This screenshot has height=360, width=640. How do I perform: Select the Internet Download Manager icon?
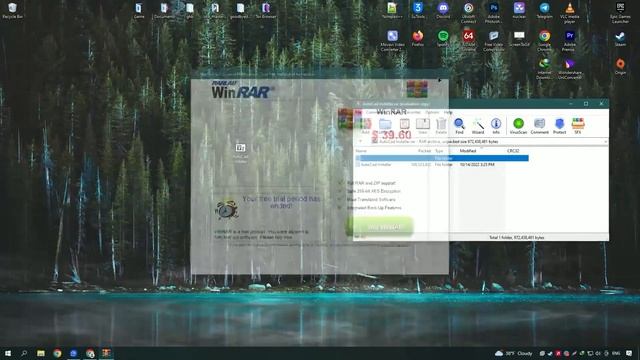(544, 69)
